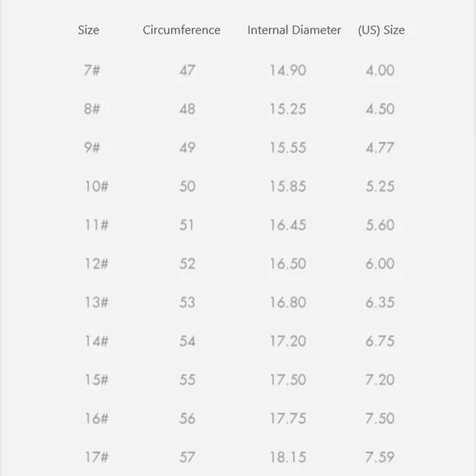The height and width of the screenshot is (476, 476).
Task: Select the 17# size cell
Action: [x=96, y=457]
